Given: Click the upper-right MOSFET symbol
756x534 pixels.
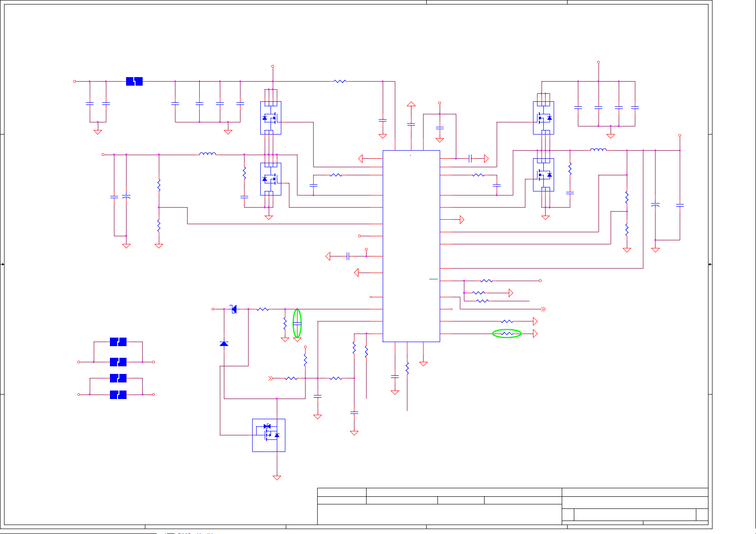Looking at the screenshot, I should coord(543,118).
